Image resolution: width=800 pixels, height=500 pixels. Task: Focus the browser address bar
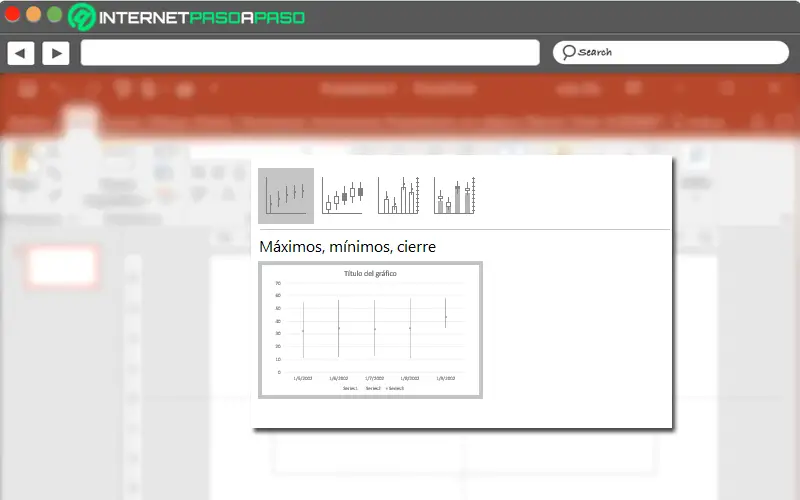tap(310, 53)
